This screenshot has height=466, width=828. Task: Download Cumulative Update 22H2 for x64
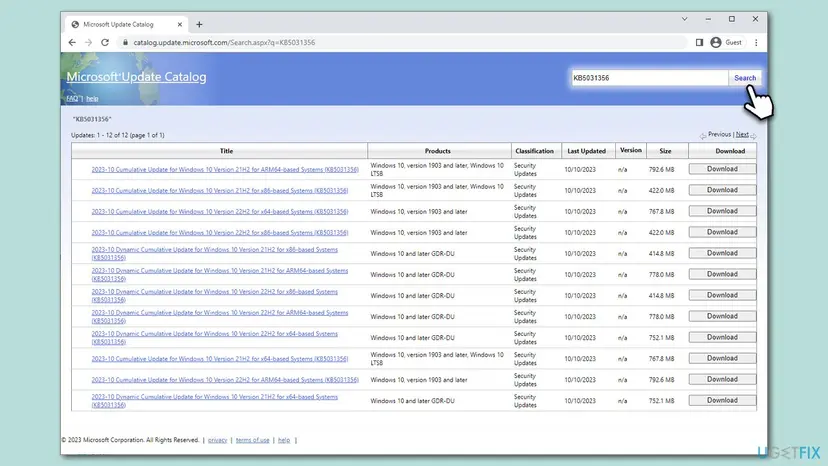[x=722, y=211]
